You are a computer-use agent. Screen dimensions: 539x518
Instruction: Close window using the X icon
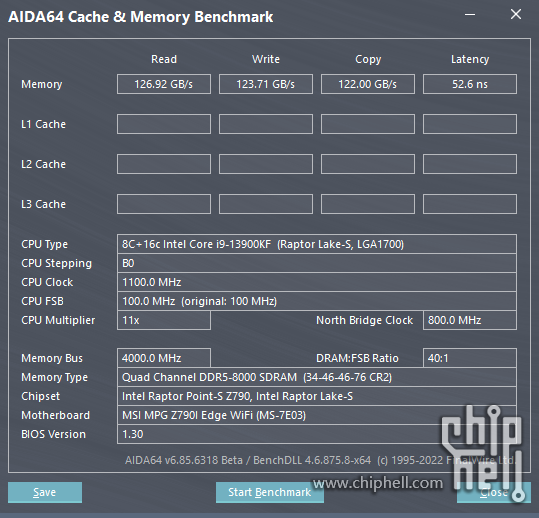[516, 14]
